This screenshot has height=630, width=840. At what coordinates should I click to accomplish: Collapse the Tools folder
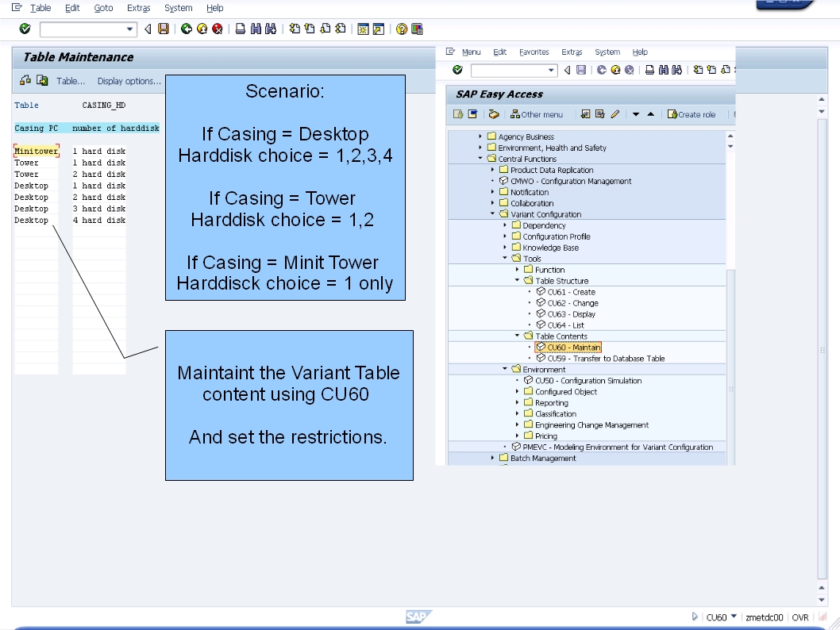pyautogui.click(x=505, y=258)
